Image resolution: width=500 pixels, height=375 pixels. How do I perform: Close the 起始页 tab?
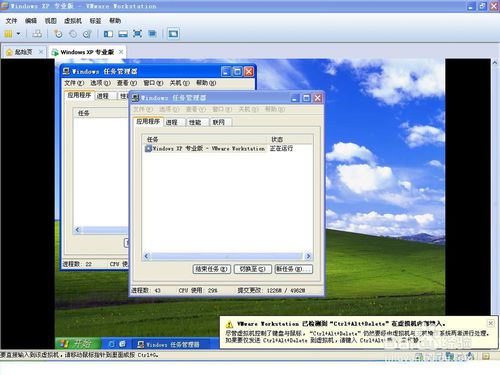[41, 52]
